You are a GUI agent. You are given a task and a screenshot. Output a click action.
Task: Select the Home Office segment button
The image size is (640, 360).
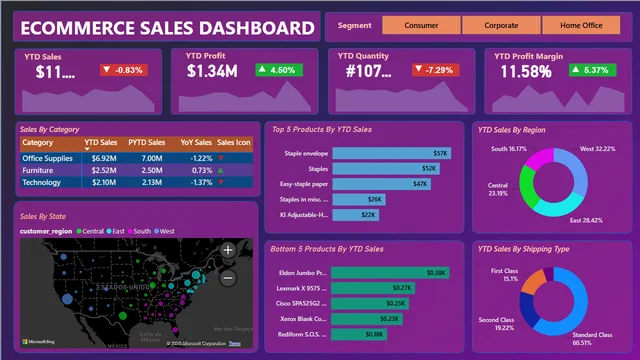581,25
